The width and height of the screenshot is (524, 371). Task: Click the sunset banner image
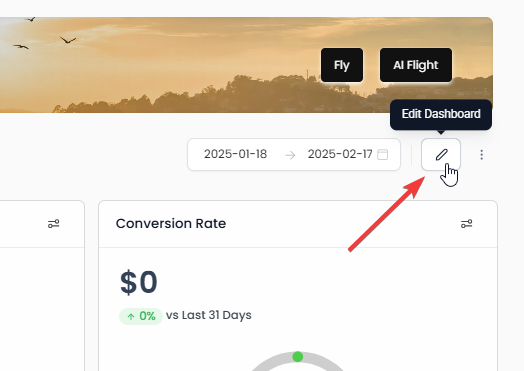pos(246,65)
